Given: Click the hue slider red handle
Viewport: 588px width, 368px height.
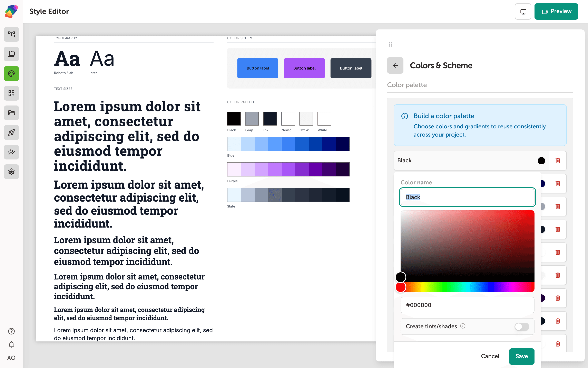Looking at the screenshot, I should [x=401, y=287].
